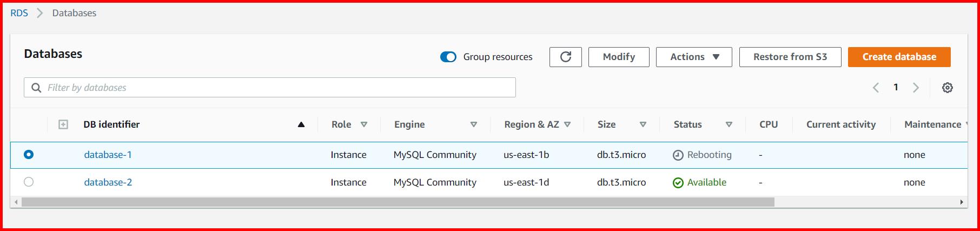The image size is (980, 231).
Task: Open the Actions dropdown menu
Action: point(694,57)
